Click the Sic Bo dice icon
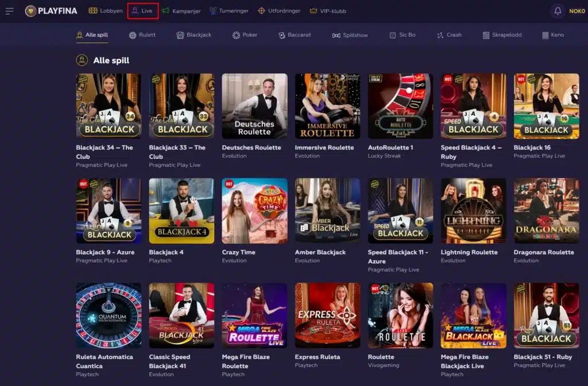Screen dimensions: 588x386 (x=392, y=35)
